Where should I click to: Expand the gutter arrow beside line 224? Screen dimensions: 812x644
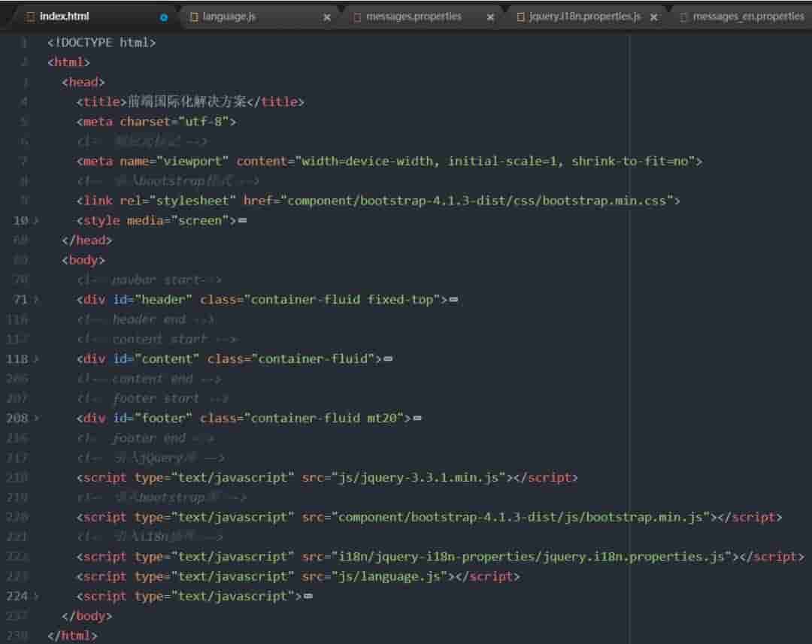click(x=36, y=597)
